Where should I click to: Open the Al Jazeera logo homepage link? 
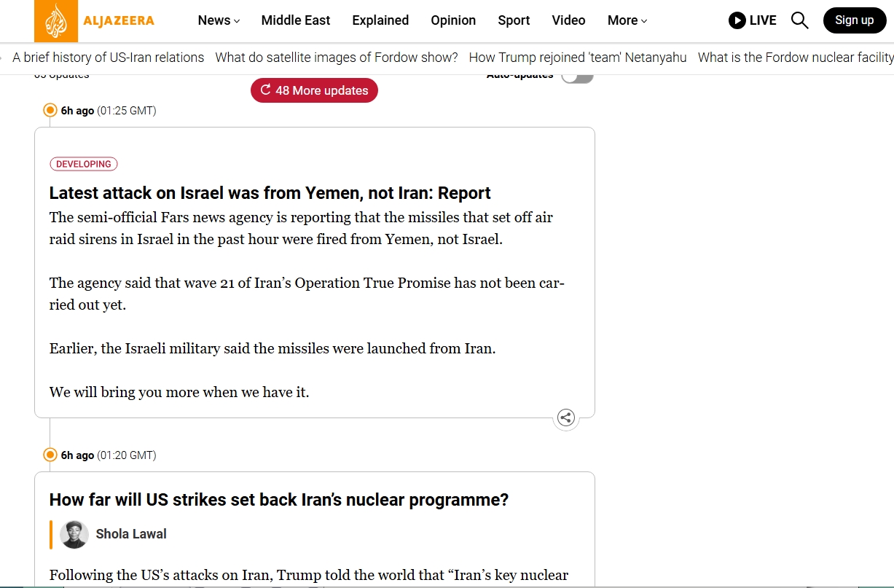[95, 20]
